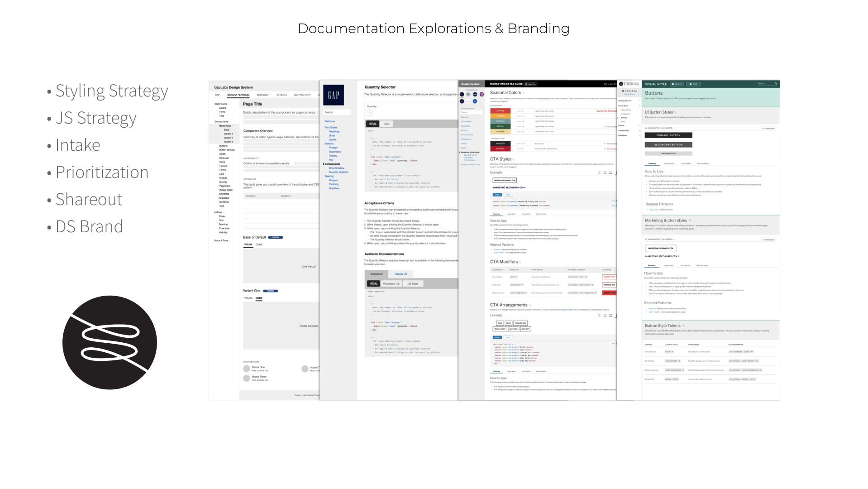Click the Name Three contributor avatar
The image size is (868, 489).
pos(247,378)
